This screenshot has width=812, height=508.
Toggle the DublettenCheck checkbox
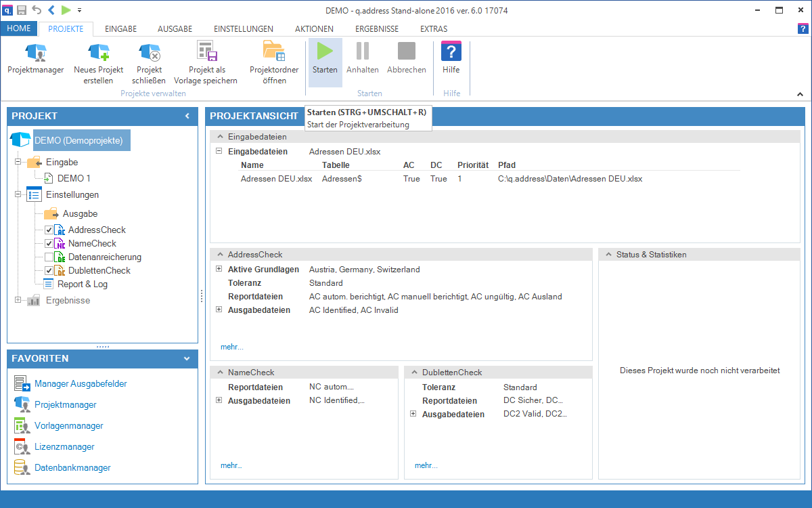(x=49, y=271)
